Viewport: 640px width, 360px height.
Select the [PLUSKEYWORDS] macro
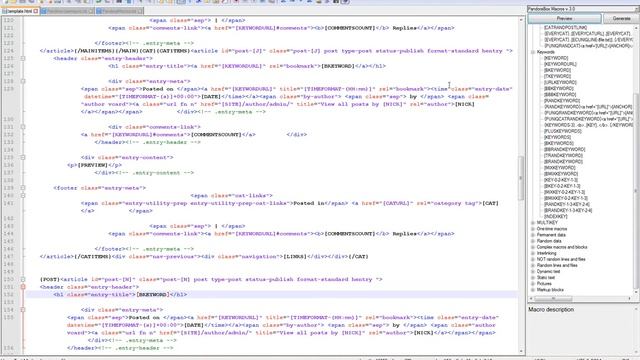[562, 131]
